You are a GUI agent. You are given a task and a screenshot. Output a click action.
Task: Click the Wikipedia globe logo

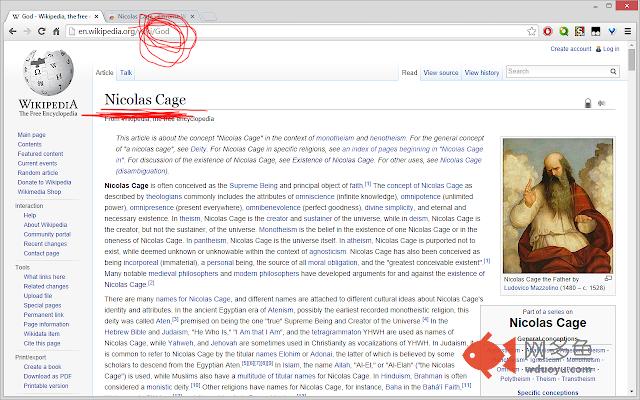[x=48, y=73]
